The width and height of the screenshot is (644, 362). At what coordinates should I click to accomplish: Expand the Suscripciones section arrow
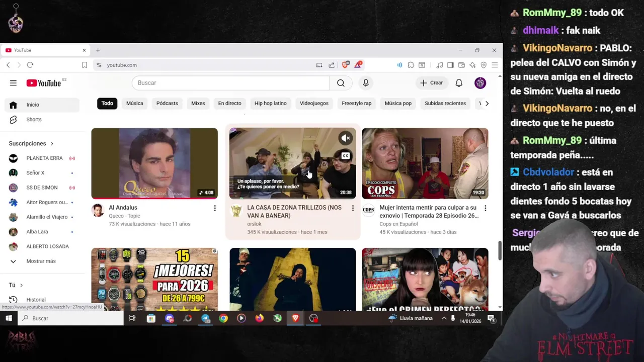tap(52, 144)
